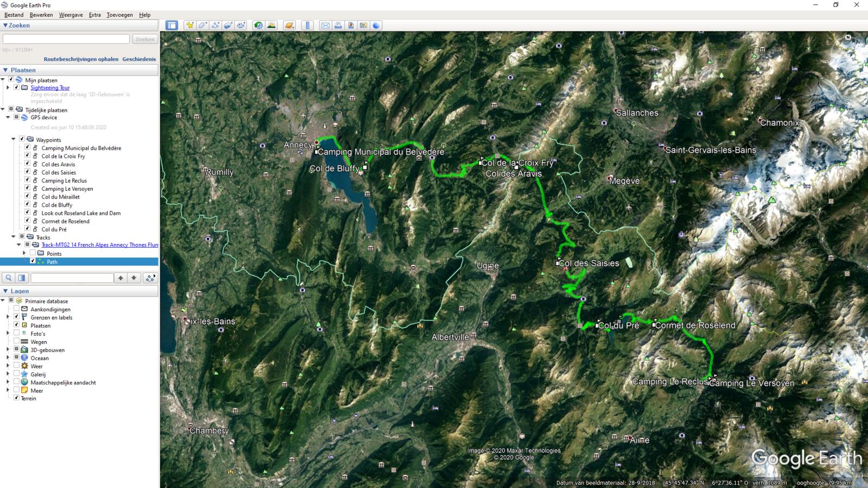Click the Col des Saisies placemark on map
This screenshot has width=868, height=488.
pyautogui.click(x=558, y=263)
